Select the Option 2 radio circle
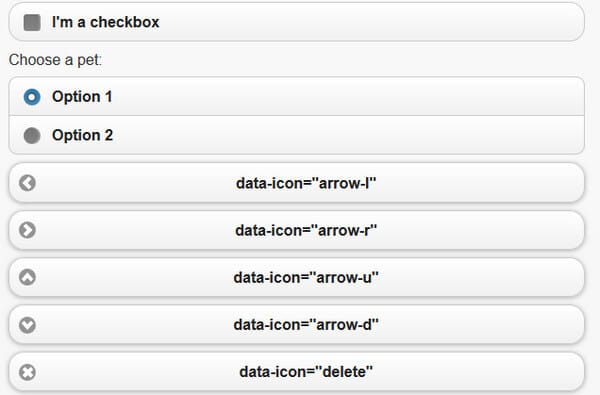 (32, 135)
